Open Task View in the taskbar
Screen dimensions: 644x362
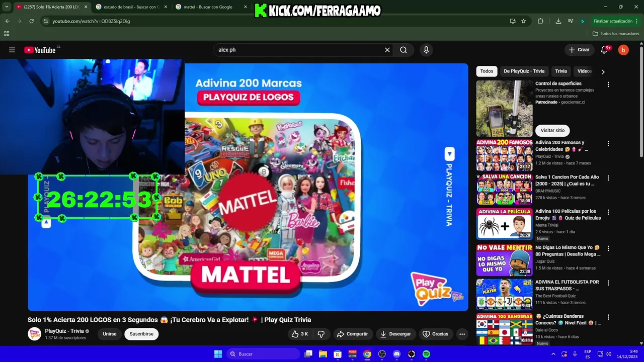point(308,354)
